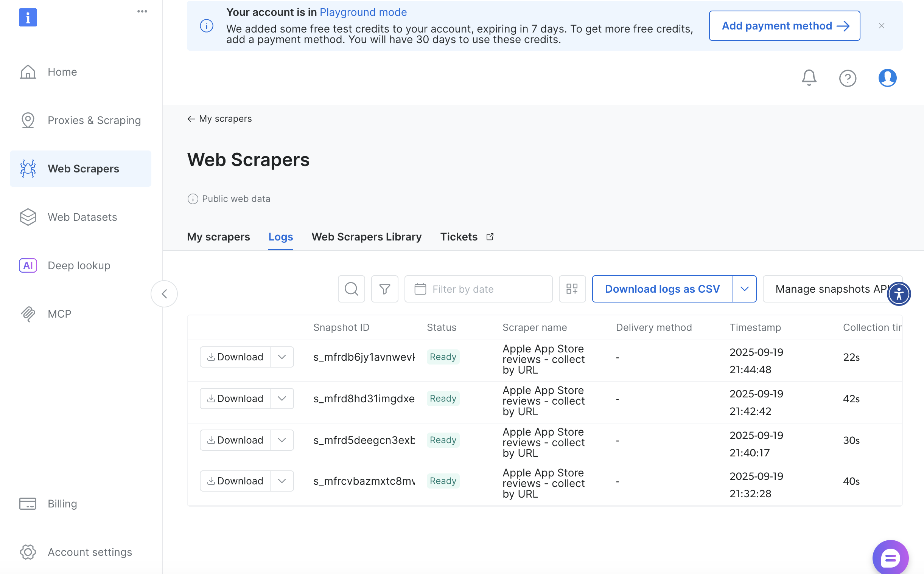924x574 pixels.
Task: Click the Filter by date field
Action: (x=478, y=289)
